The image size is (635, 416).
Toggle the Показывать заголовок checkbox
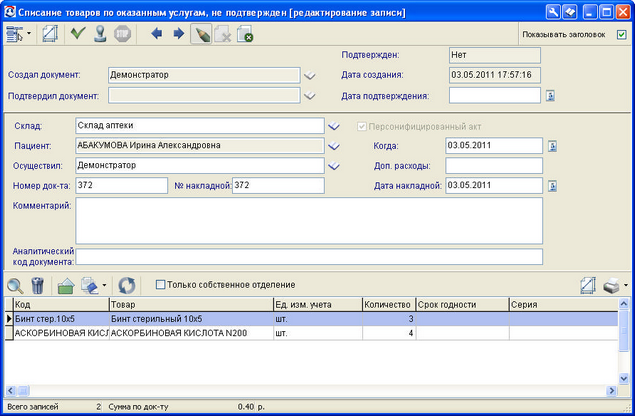pos(621,35)
